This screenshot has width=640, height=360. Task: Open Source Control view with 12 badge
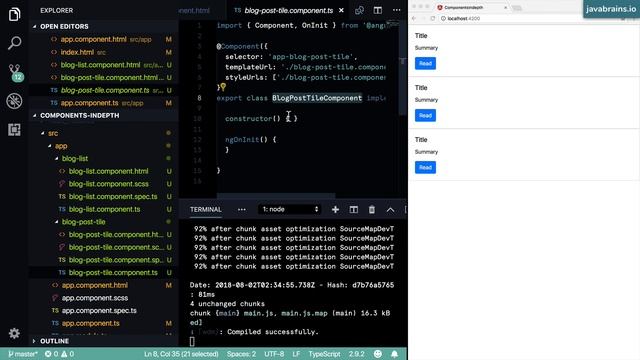(x=15, y=72)
